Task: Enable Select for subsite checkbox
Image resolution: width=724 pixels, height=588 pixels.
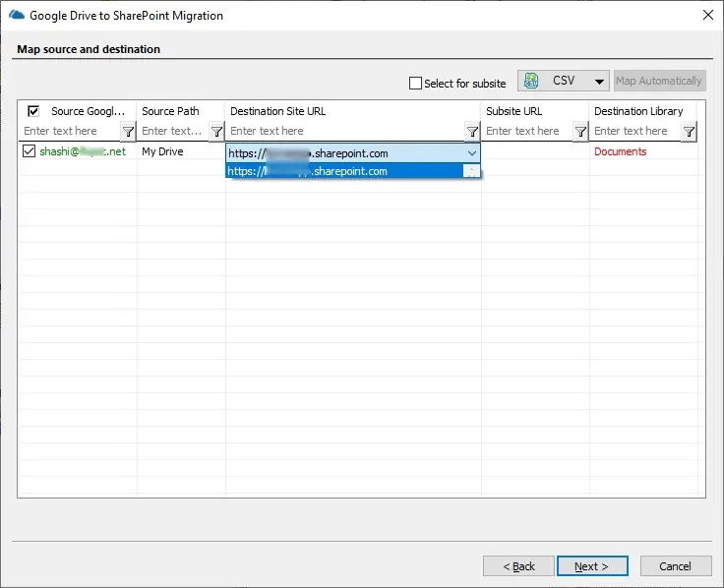Action: click(x=415, y=83)
